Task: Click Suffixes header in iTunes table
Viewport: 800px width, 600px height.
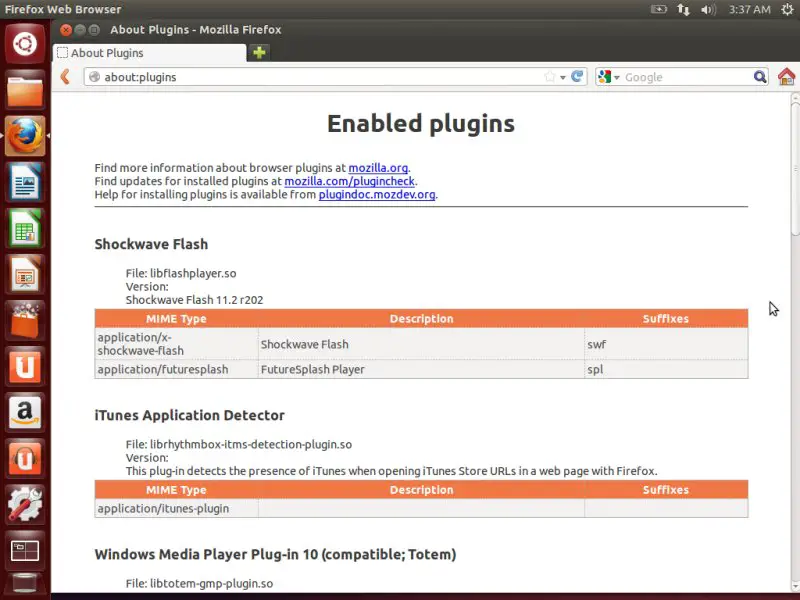Action: [x=666, y=490]
